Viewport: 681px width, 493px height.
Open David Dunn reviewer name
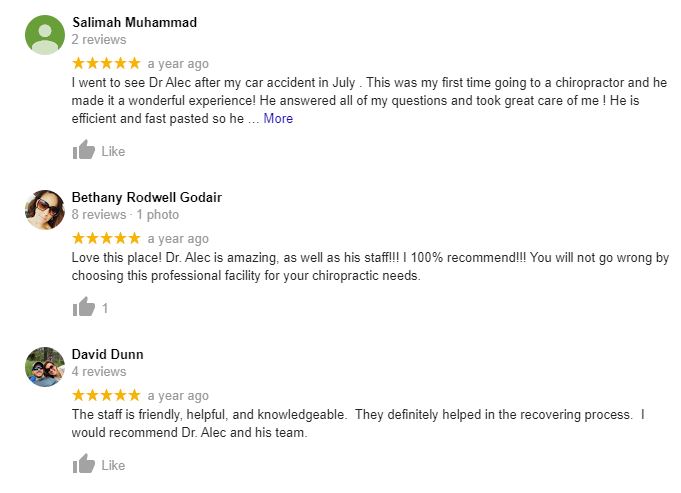(107, 354)
